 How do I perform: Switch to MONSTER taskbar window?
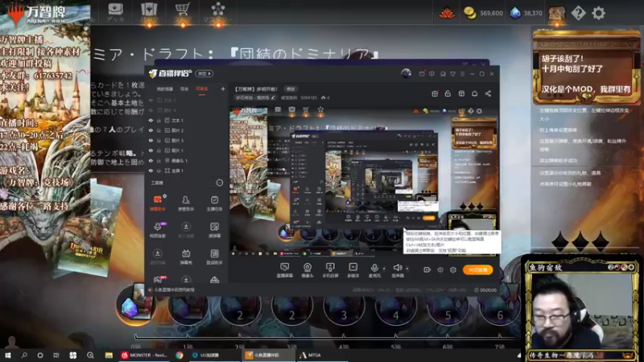click(144, 355)
